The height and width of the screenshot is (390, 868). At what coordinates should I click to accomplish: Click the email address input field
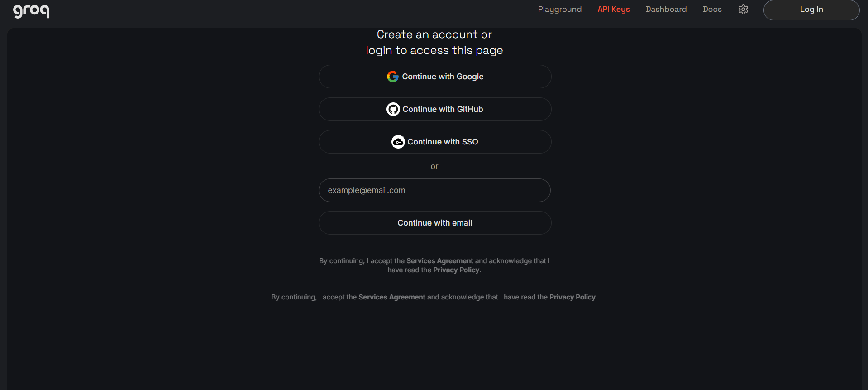point(434,190)
